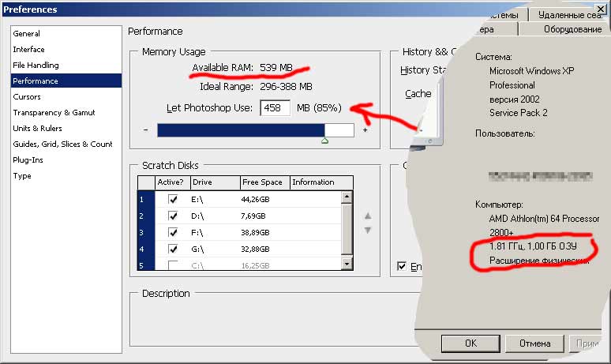The height and width of the screenshot is (364, 611).
Task: Click the Service Pack 2 text
Action: pyautogui.click(x=519, y=113)
